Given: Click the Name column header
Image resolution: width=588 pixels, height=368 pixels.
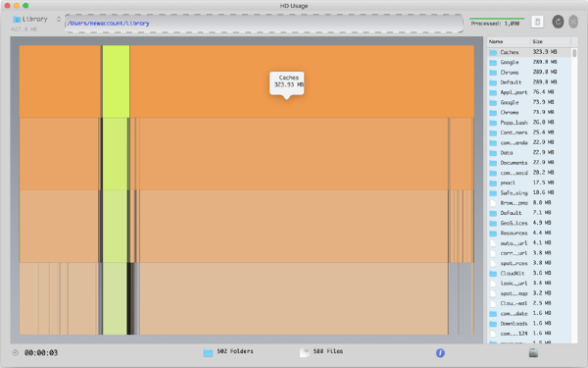Looking at the screenshot, I should click(x=509, y=41).
